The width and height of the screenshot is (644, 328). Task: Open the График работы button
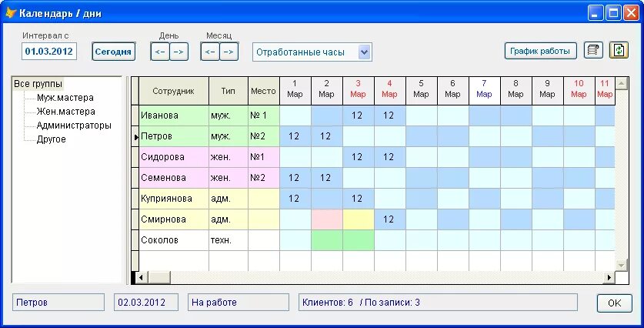(x=540, y=51)
